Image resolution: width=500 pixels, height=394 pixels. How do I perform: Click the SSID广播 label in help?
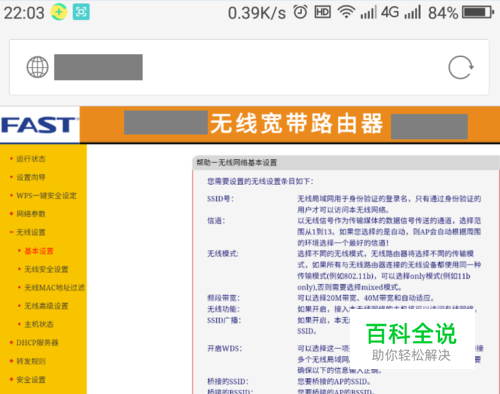(x=224, y=320)
